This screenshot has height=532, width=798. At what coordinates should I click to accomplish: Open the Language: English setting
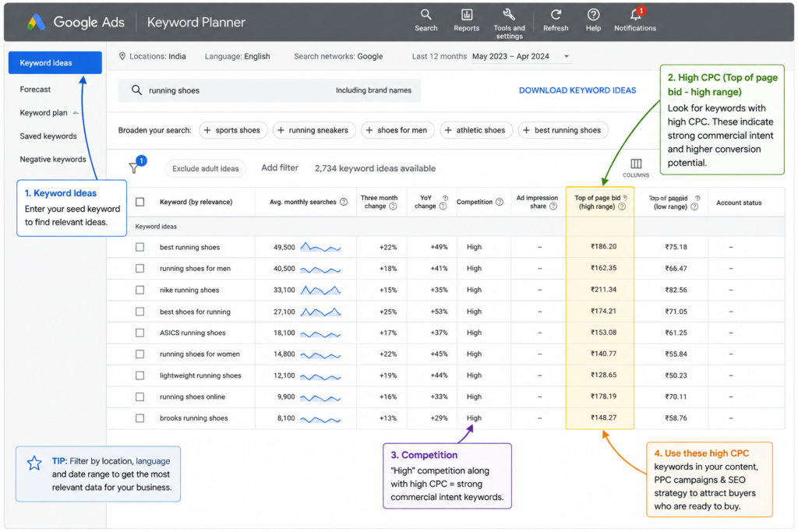[x=237, y=56]
